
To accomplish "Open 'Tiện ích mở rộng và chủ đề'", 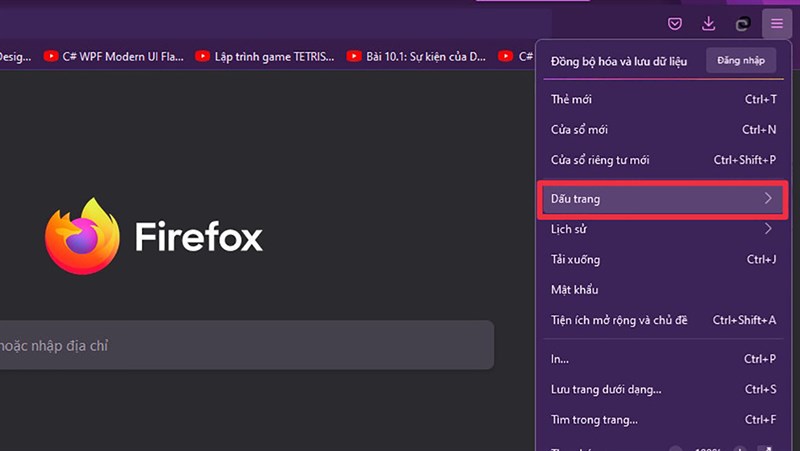I will point(663,320).
